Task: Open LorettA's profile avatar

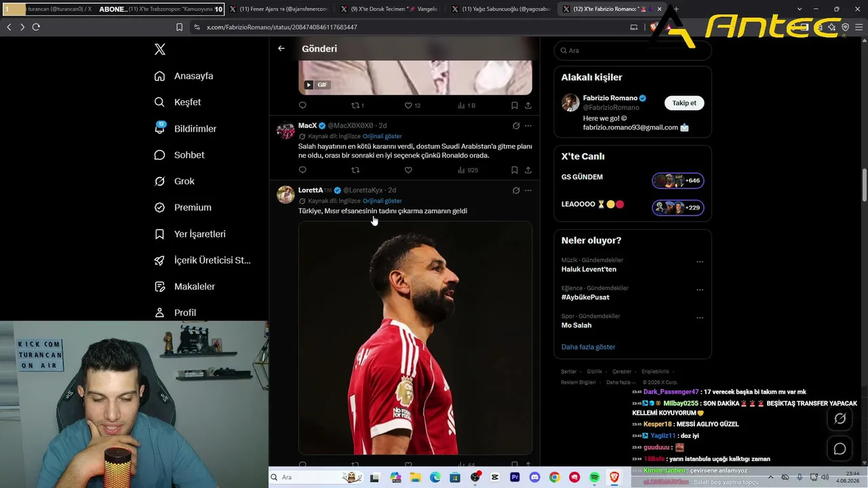Action: 285,195
